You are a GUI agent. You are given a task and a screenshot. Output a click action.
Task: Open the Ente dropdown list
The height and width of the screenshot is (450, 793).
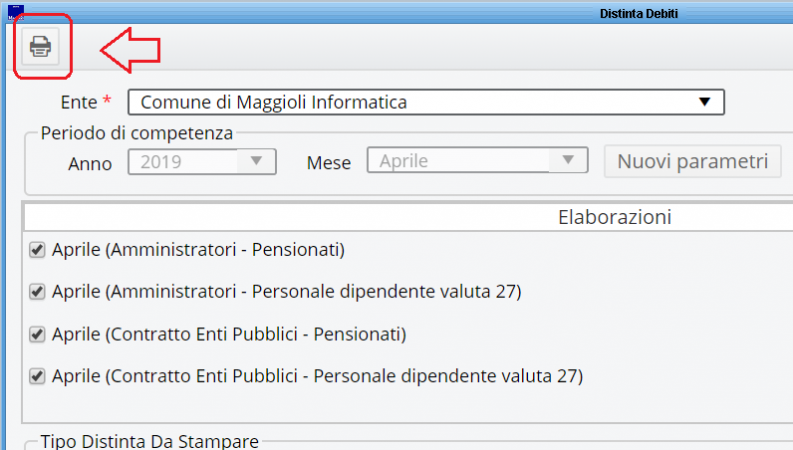point(705,102)
